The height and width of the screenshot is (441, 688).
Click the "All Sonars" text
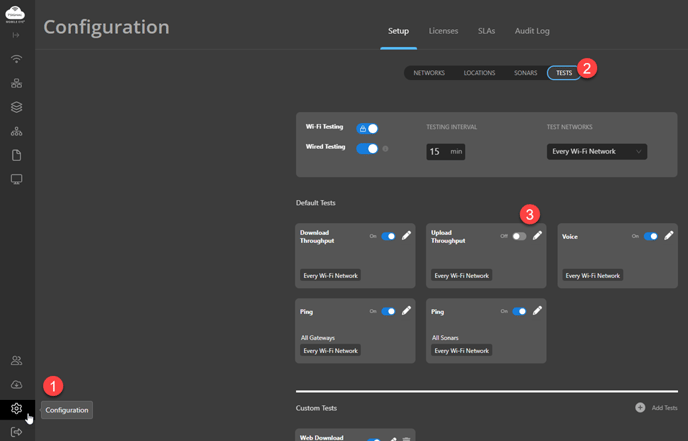(445, 338)
